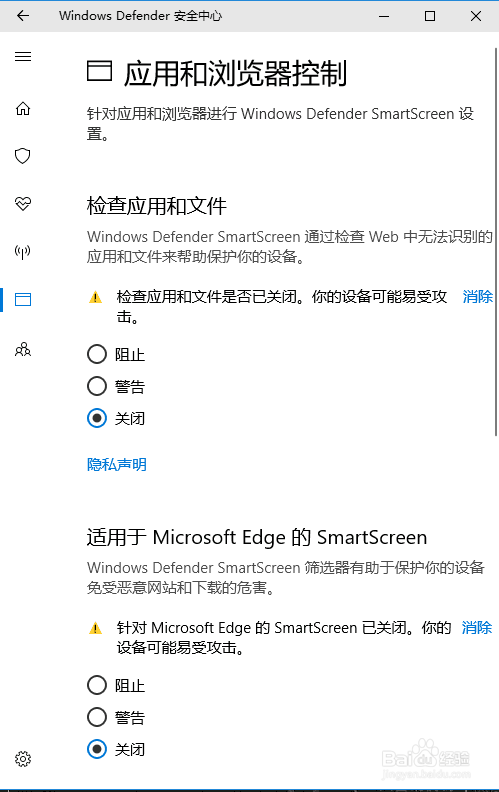Image resolution: width=499 pixels, height=792 pixels.
Task: Dismiss the 检查应用和文件 warning with 消除
Action: tap(477, 296)
